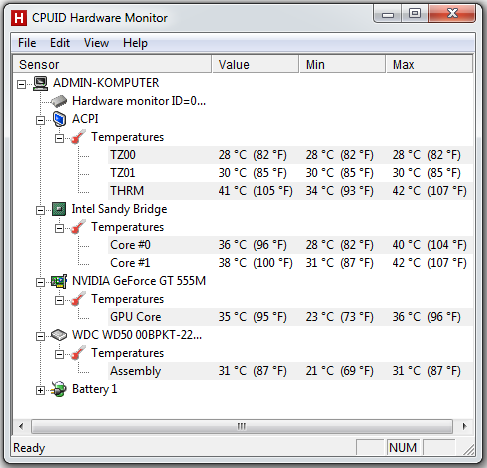Click the Max column header
The width and height of the screenshot is (487, 468).
click(x=429, y=64)
